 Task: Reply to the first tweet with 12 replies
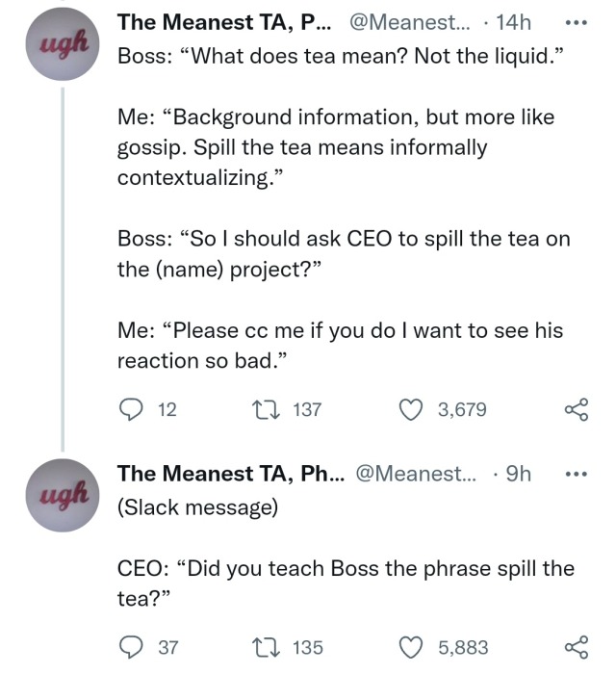tap(131, 409)
